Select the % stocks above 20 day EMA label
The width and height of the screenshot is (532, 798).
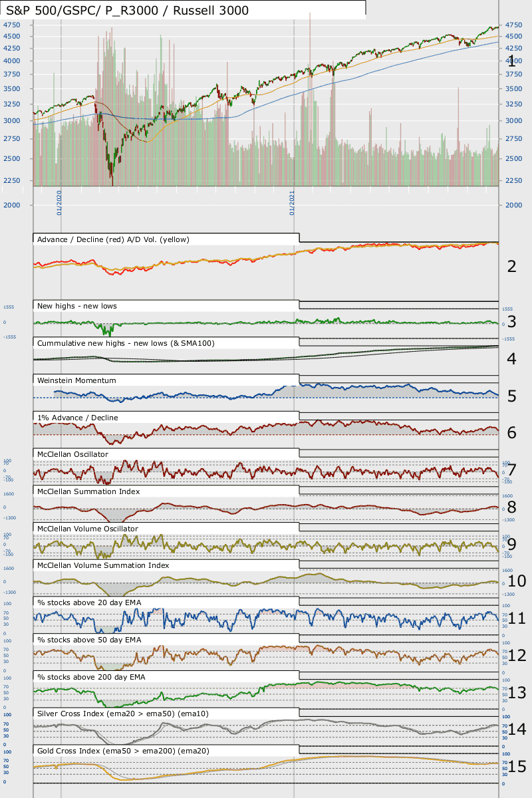click(89, 602)
